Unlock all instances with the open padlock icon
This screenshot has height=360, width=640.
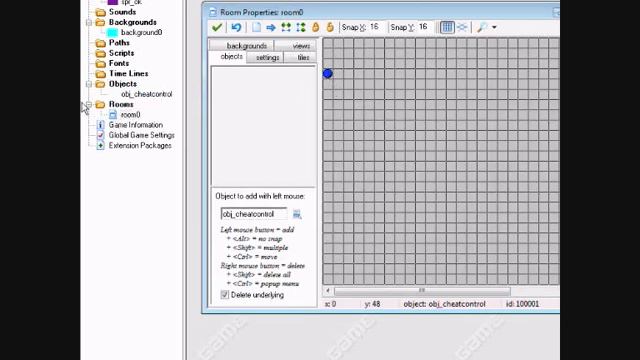coord(330,27)
